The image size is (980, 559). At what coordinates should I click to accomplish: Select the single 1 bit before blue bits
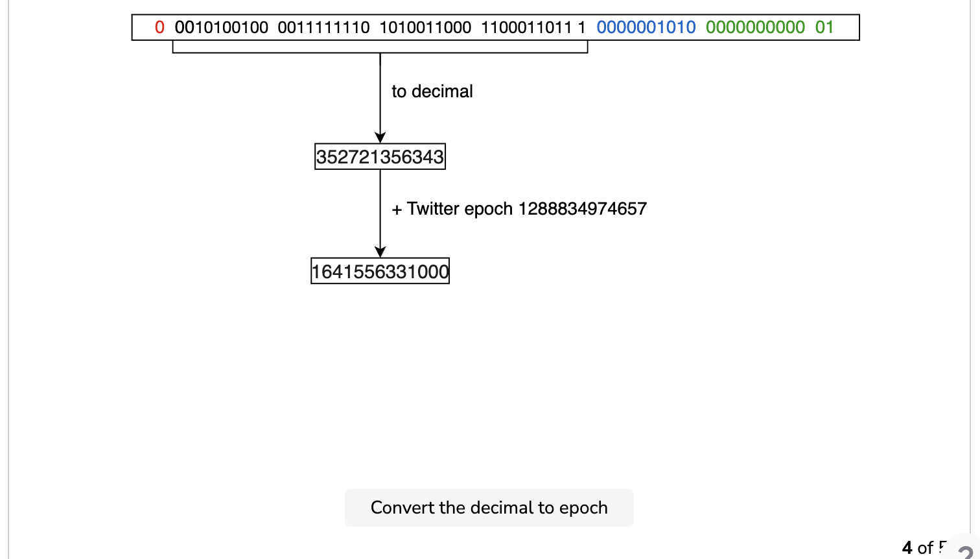point(582,27)
